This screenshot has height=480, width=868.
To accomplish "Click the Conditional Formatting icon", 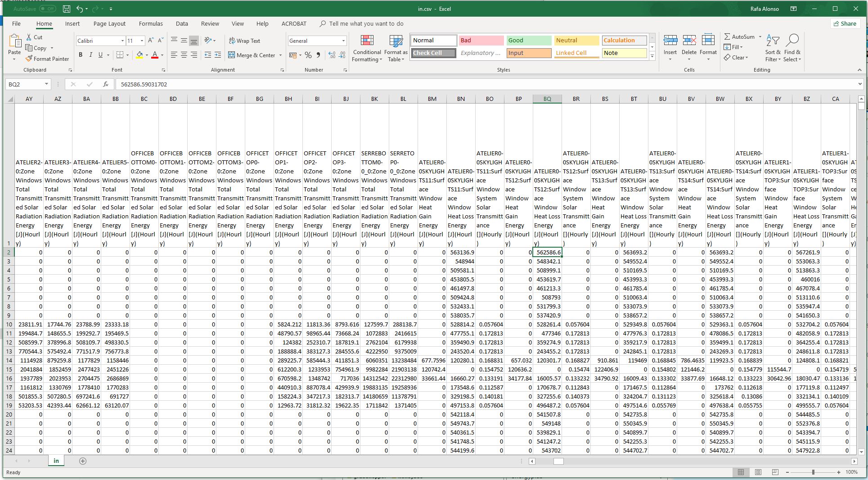I will point(367,41).
